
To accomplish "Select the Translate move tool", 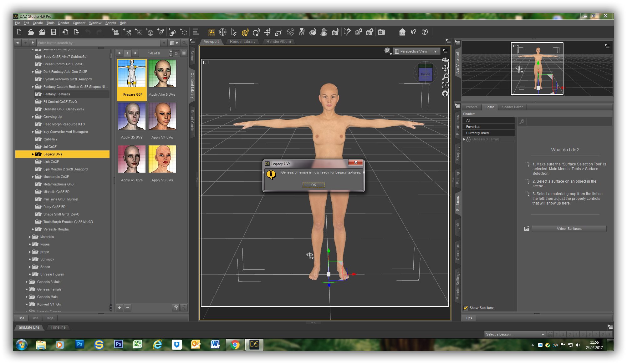I will pos(268,32).
